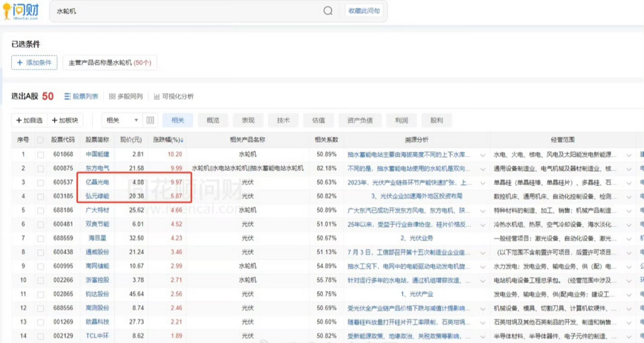This screenshot has width=644, height=343.
Task: Click the 股票列表 list view icon
Action: click(x=67, y=97)
